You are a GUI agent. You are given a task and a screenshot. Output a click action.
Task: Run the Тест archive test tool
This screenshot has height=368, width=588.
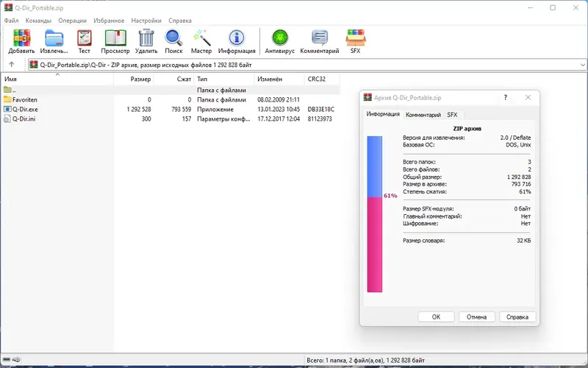point(85,38)
